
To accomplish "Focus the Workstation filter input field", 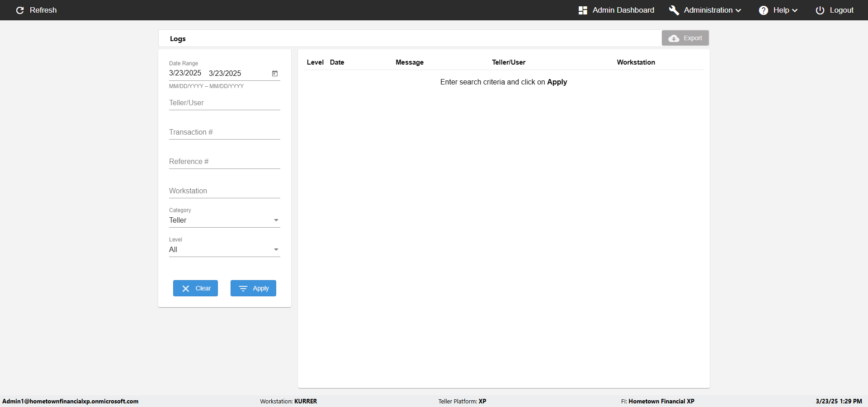I will point(225,191).
